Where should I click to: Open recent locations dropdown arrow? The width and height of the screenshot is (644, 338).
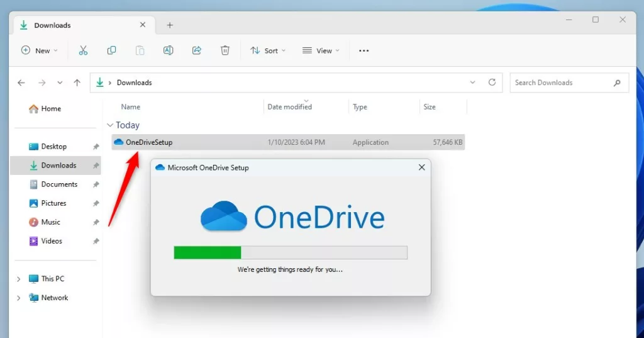tap(60, 82)
